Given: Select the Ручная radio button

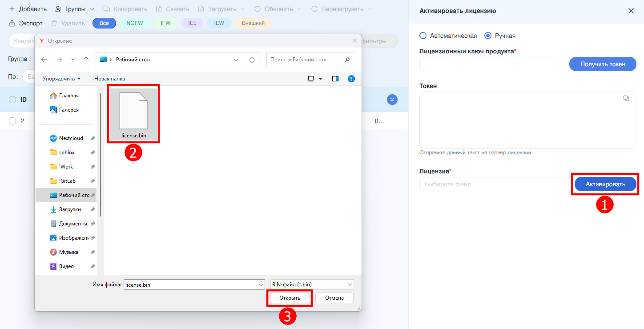Looking at the screenshot, I should (x=488, y=36).
